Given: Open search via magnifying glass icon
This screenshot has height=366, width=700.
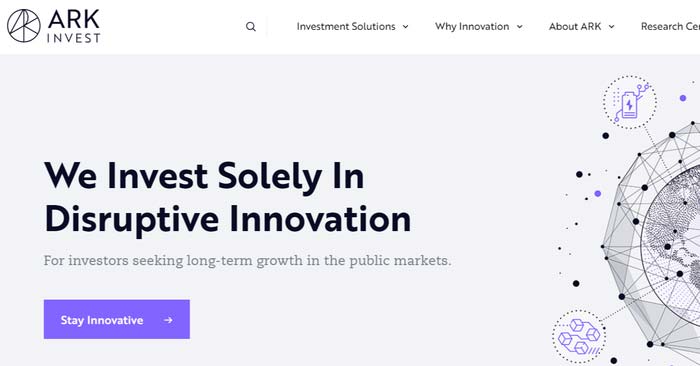Looking at the screenshot, I should (x=251, y=27).
